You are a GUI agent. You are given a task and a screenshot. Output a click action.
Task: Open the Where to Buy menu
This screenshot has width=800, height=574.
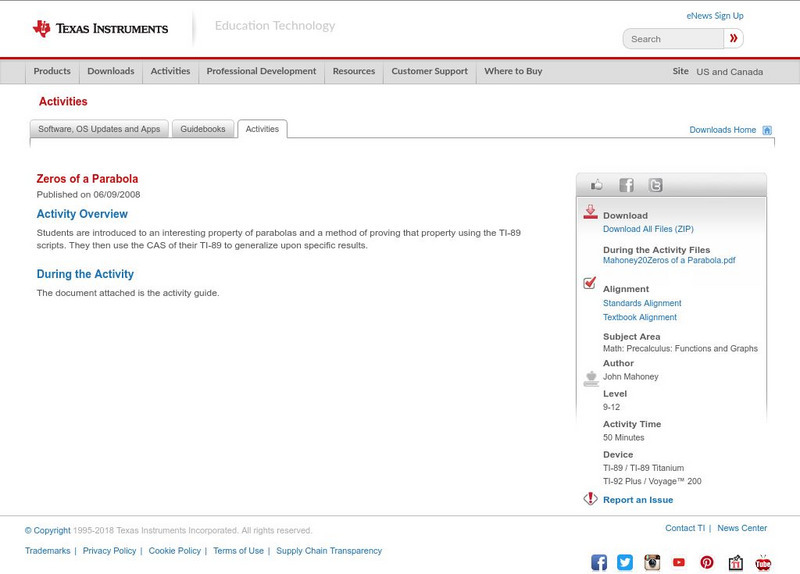click(513, 71)
